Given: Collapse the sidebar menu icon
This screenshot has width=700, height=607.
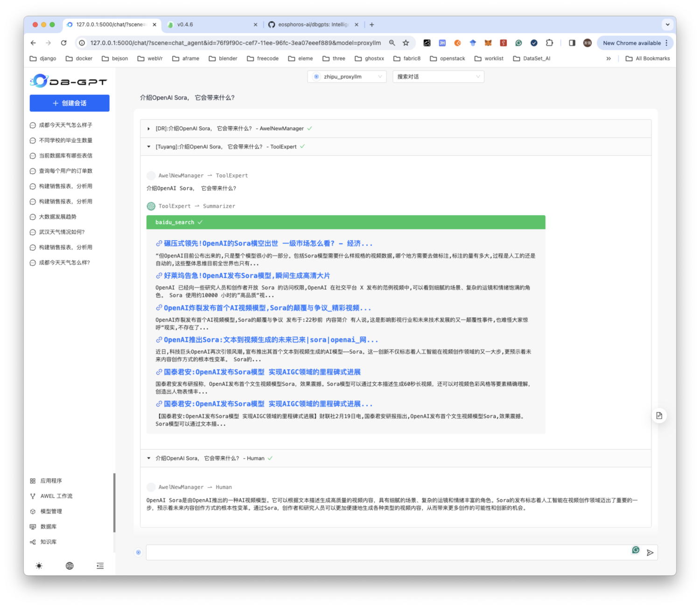Looking at the screenshot, I should pyautogui.click(x=100, y=566).
